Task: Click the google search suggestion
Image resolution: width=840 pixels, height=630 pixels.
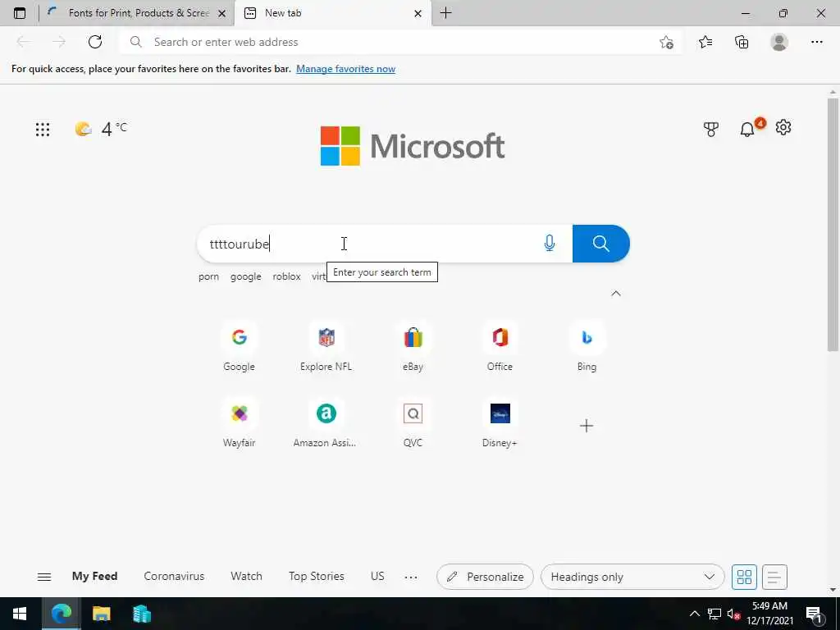Action: pyautogui.click(x=246, y=276)
